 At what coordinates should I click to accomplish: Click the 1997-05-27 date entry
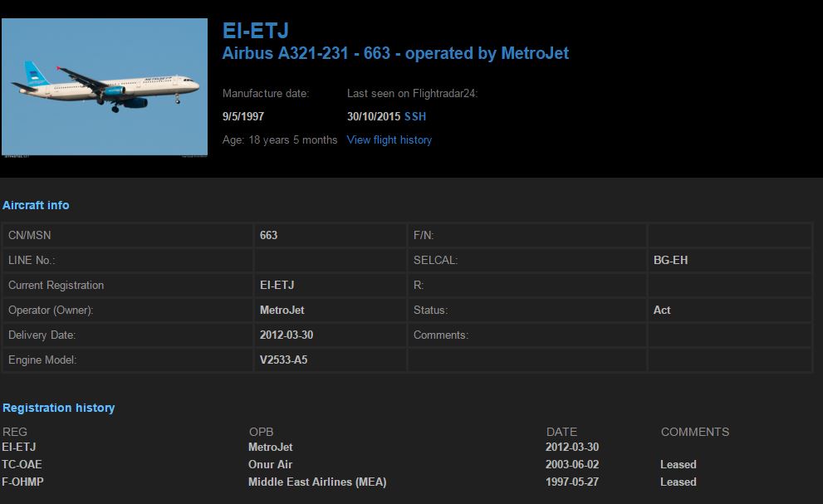(x=572, y=482)
